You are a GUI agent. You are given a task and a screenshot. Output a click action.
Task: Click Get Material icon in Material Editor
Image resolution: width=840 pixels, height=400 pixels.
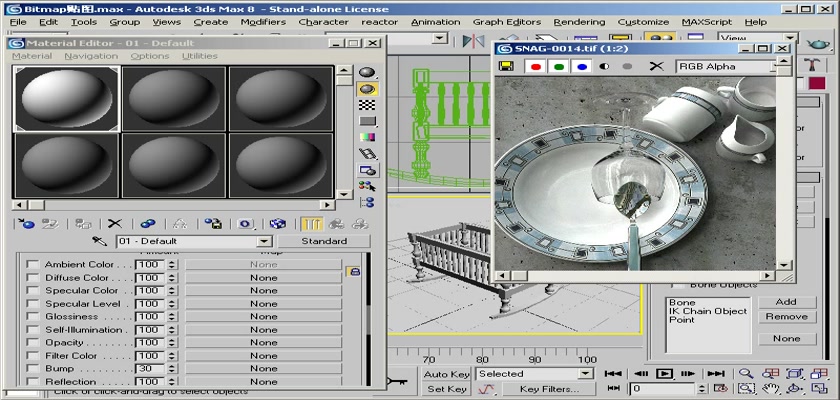[x=25, y=224]
